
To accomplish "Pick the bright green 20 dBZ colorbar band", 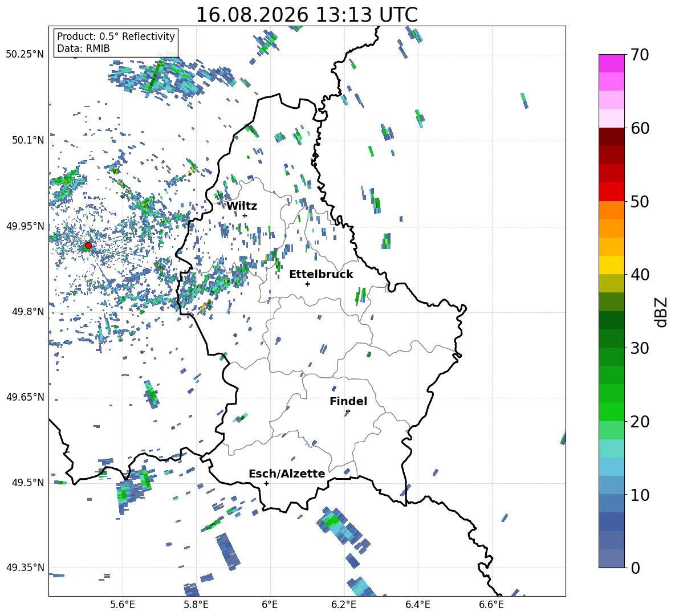I will pos(611,411).
